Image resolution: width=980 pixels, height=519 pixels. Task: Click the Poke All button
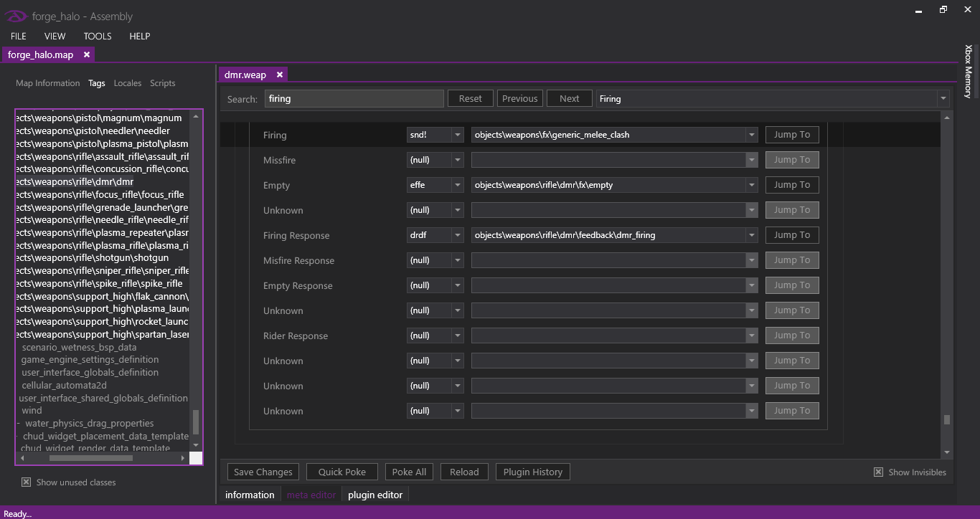410,472
